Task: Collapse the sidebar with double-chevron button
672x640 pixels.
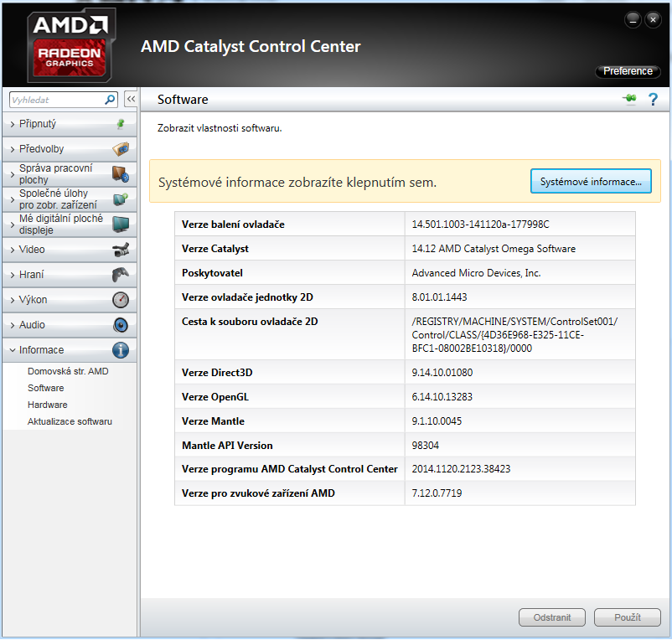Action: (x=131, y=99)
